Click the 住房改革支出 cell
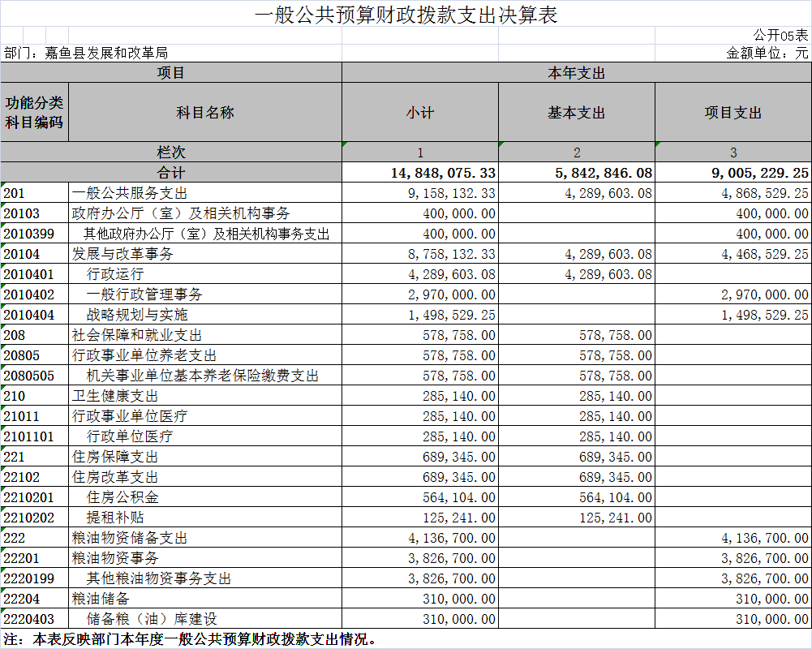812x649 pixels. pos(205,476)
